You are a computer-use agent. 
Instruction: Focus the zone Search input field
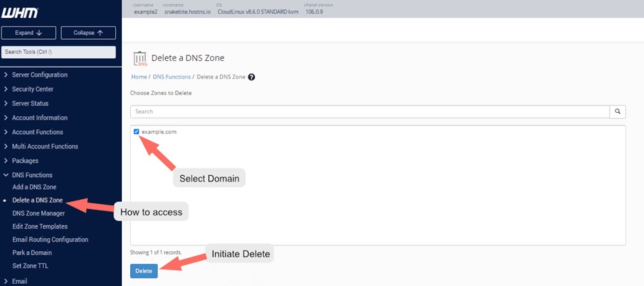[x=370, y=112]
